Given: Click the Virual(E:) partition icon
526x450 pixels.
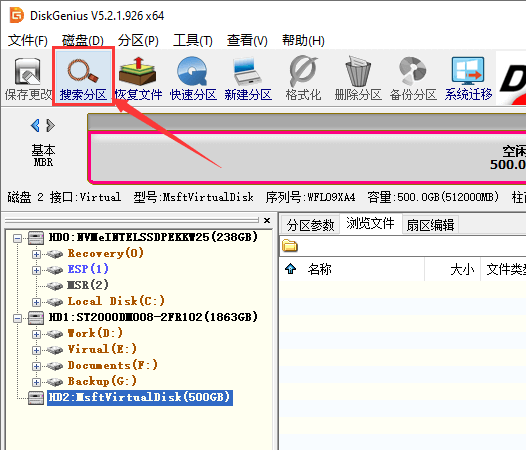Looking at the screenshot, I should pyautogui.click(x=55, y=350).
